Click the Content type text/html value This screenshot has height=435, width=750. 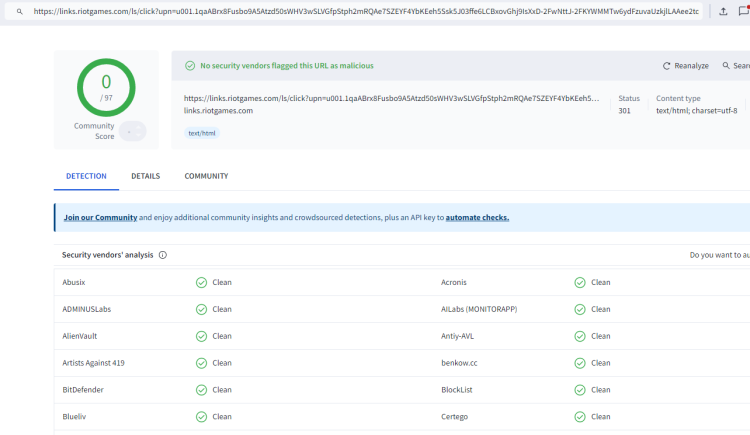point(696,111)
